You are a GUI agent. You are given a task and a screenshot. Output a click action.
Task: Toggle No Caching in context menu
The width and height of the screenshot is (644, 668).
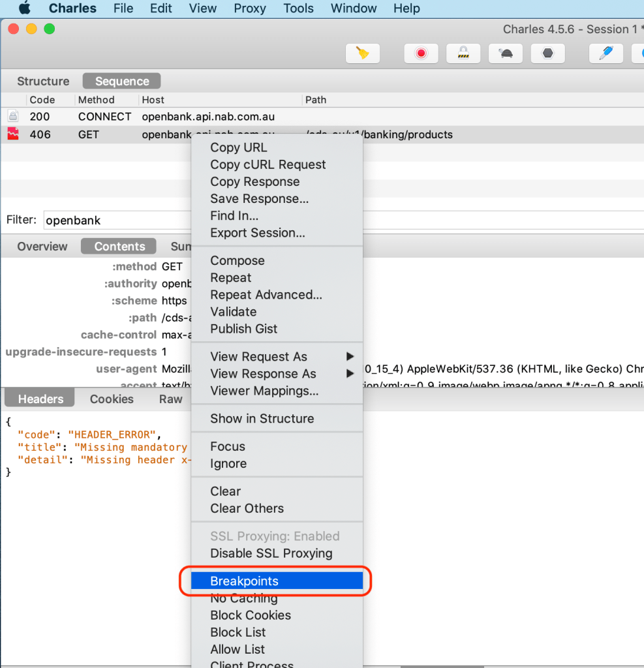(x=243, y=598)
